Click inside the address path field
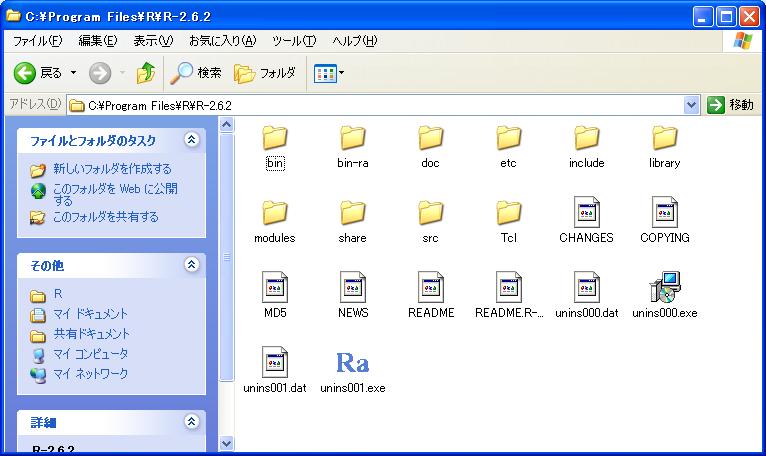 (380, 105)
